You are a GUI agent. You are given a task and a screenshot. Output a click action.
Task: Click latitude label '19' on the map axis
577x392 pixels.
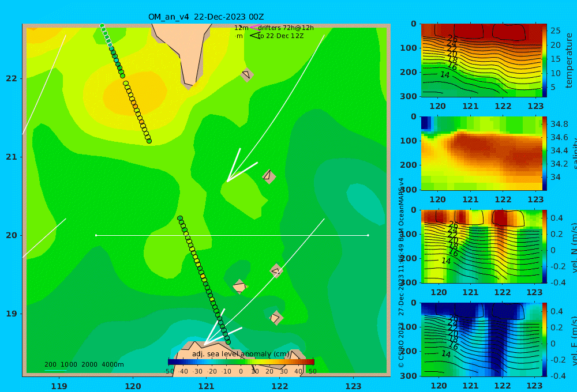coord(12,314)
